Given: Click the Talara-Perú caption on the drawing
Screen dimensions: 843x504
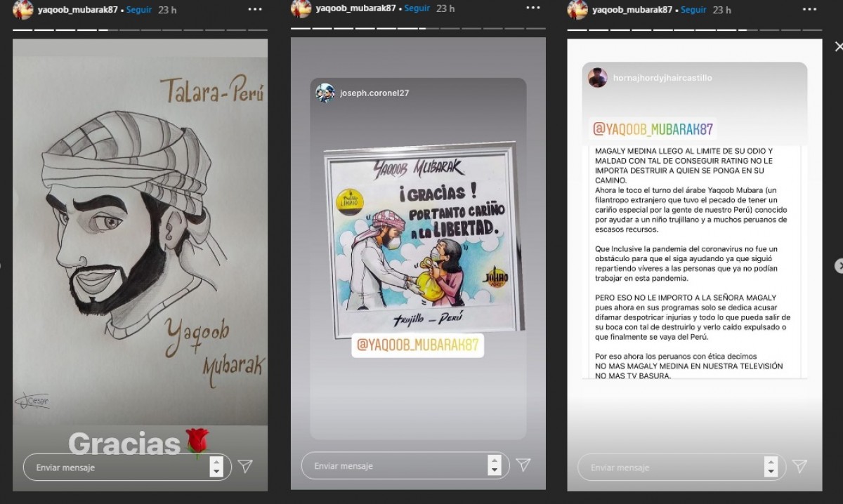Looking at the screenshot, I should [x=211, y=90].
